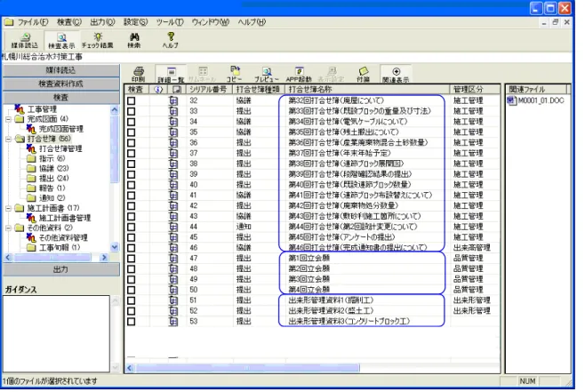Open the ファイル(F) menu
585x392 pixels.
33,22
